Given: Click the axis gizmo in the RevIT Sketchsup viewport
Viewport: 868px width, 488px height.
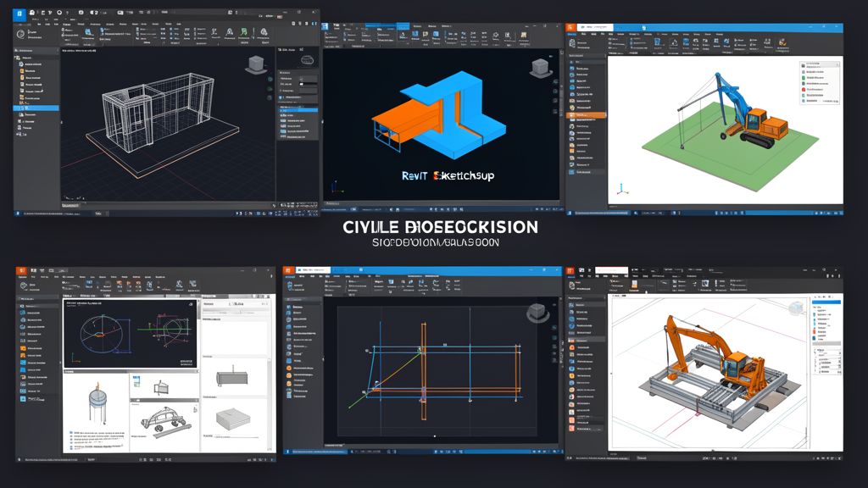Looking at the screenshot, I should tap(336, 186).
